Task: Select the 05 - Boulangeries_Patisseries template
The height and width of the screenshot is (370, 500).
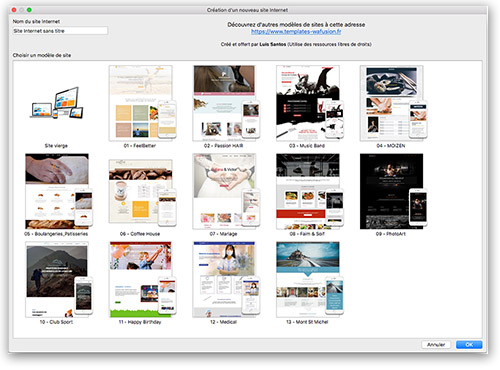Action: tap(59, 191)
